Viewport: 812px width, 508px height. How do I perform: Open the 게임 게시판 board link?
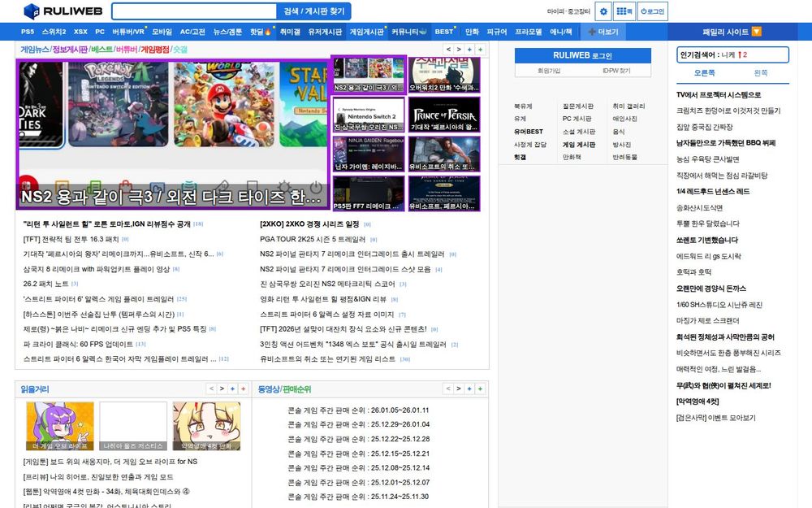579,145
